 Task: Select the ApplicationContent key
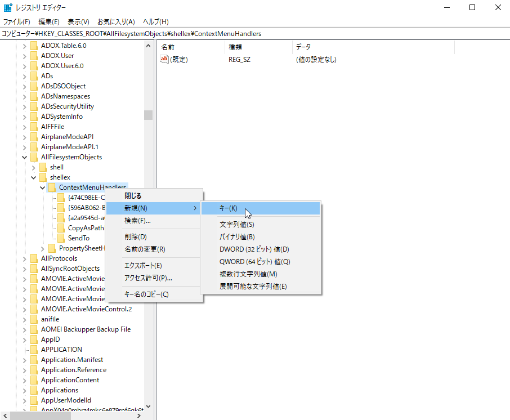pyautogui.click(x=70, y=380)
